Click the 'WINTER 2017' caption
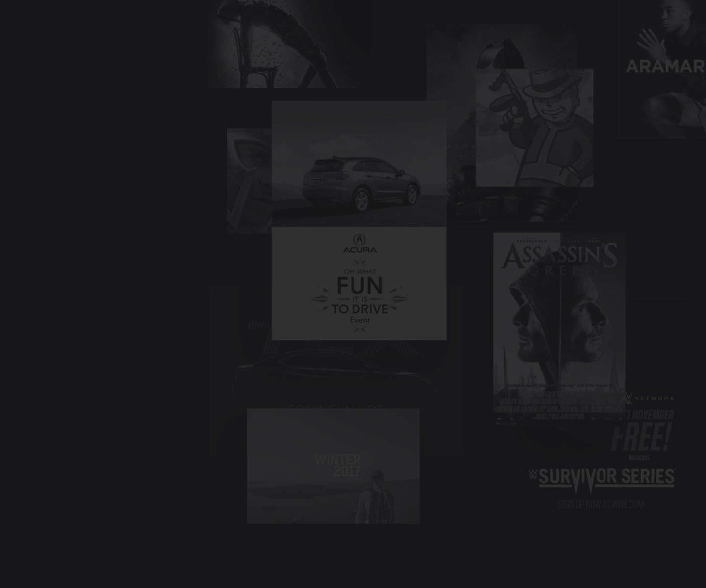Screen dimensions: 706x588 coord(338,465)
